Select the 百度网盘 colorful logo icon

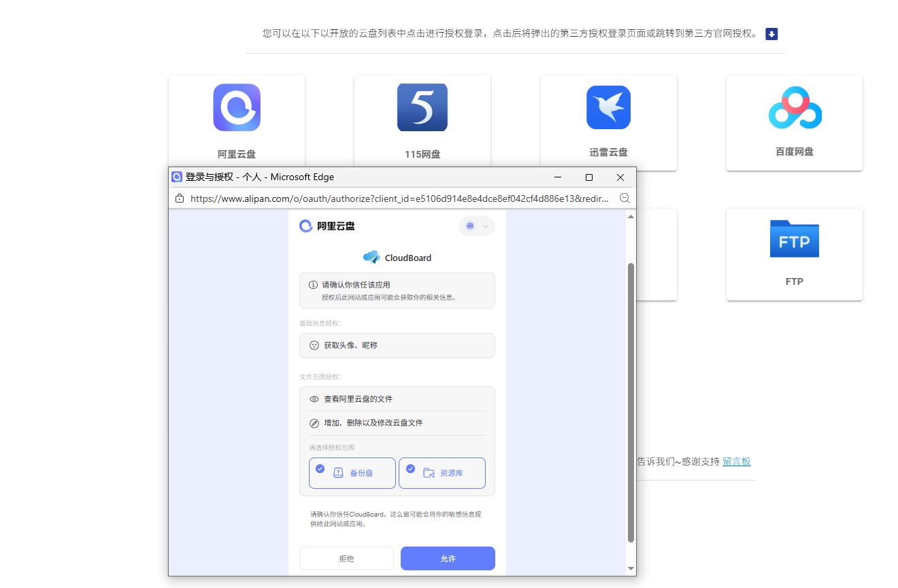click(x=794, y=107)
